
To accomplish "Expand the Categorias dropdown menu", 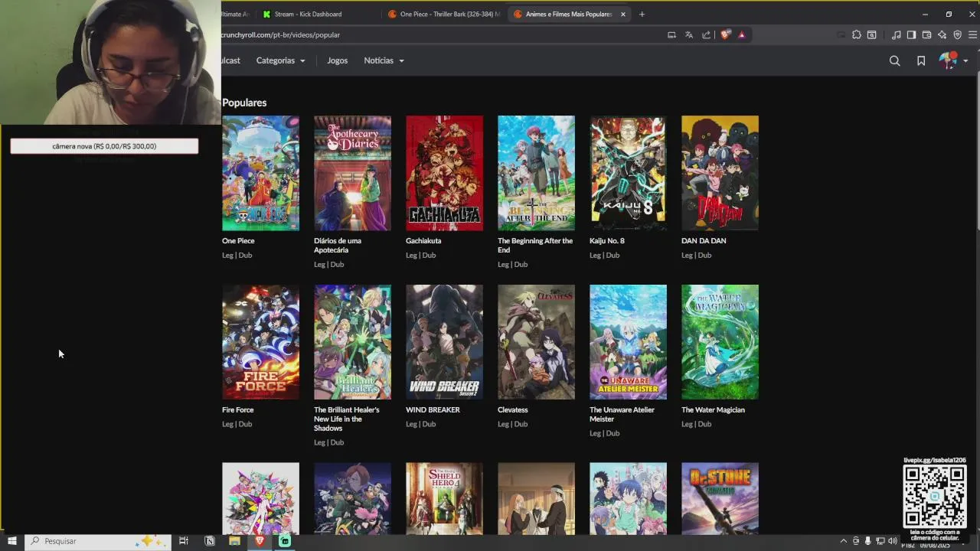I will coord(280,60).
